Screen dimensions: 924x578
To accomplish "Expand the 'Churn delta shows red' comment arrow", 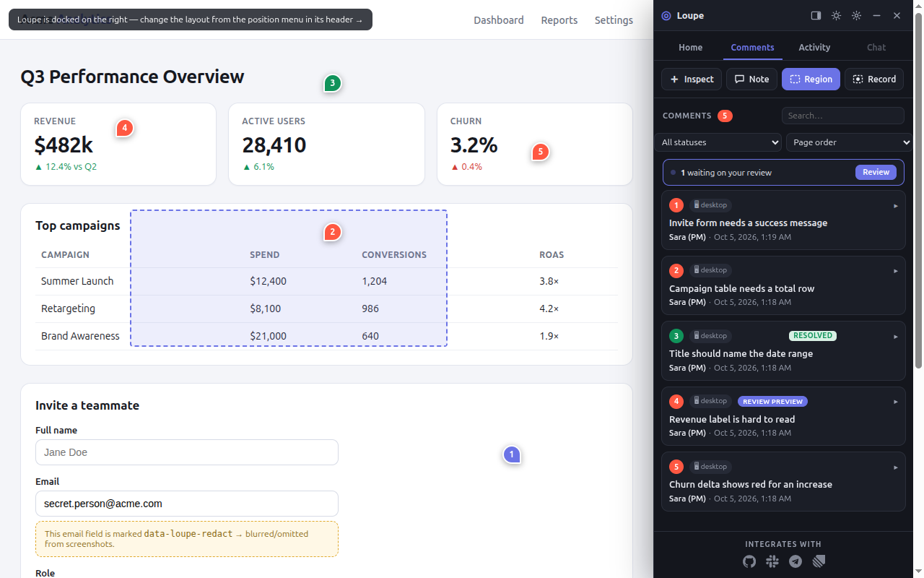I will tap(896, 467).
